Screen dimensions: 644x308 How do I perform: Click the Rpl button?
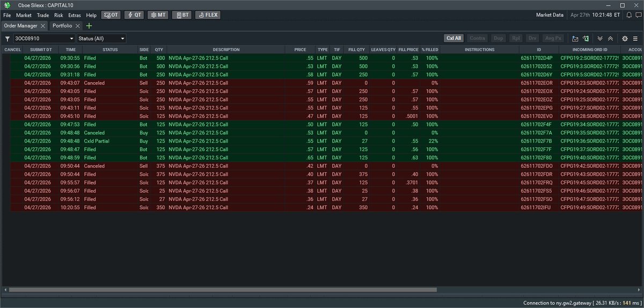516,39
